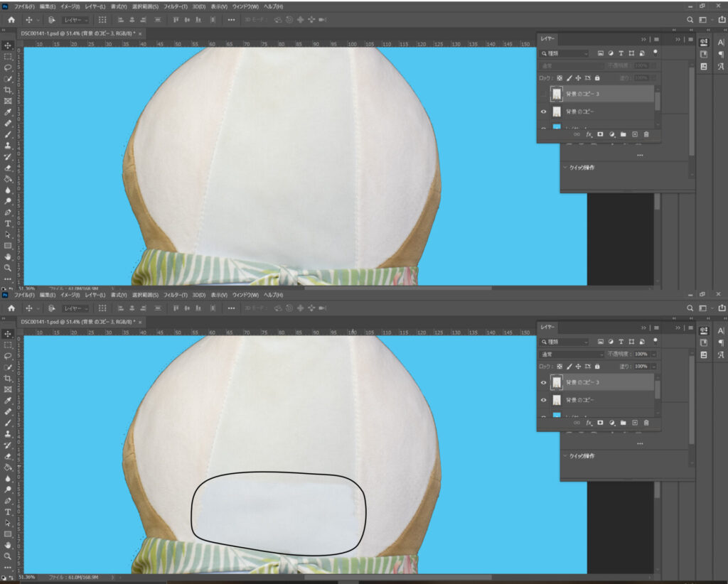Open fill 100% dropdown in lower Layers panel
Image resolution: width=728 pixels, height=584 pixels.
click(654, 367)
